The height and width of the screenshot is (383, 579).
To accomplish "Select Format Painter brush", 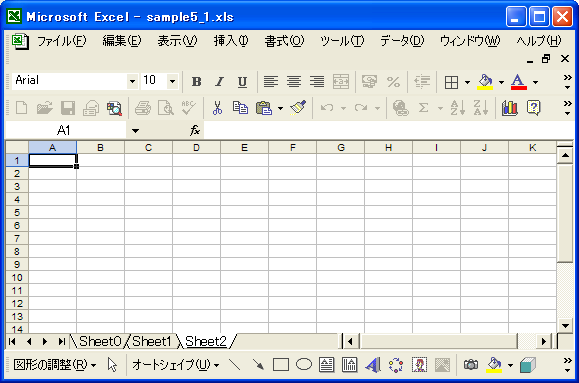I will coord(298,108).
